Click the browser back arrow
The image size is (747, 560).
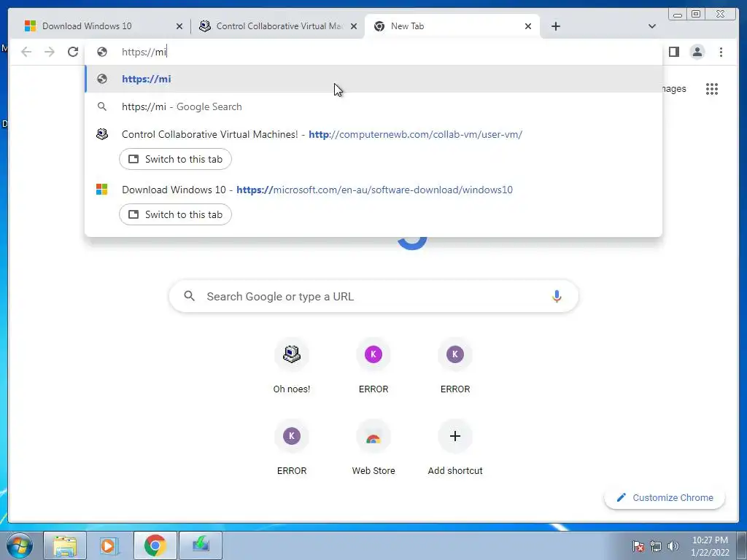26,52
